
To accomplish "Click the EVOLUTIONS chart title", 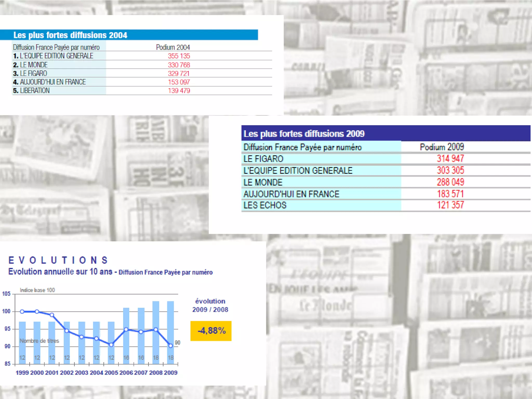I will click(58, 260).
